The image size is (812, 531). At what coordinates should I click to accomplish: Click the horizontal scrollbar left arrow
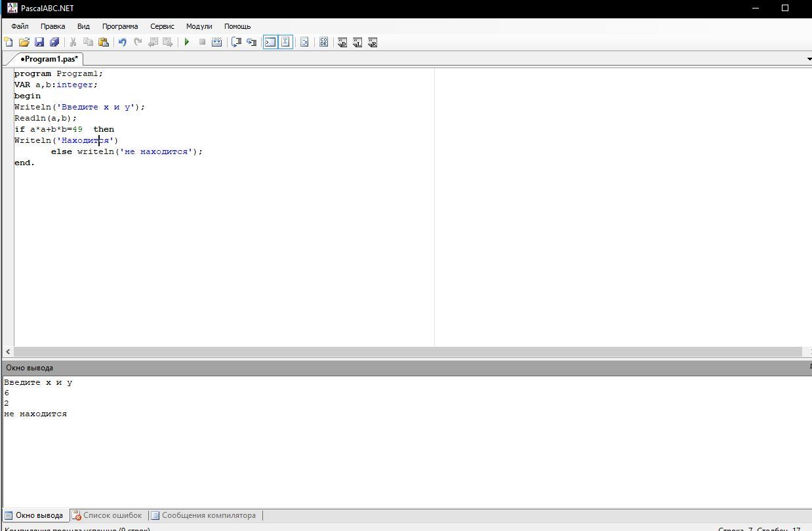click(8, 352)
